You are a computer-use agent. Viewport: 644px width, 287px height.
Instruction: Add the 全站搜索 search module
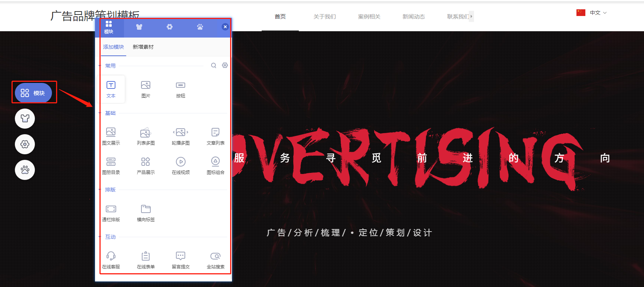[x=216, y=260]
